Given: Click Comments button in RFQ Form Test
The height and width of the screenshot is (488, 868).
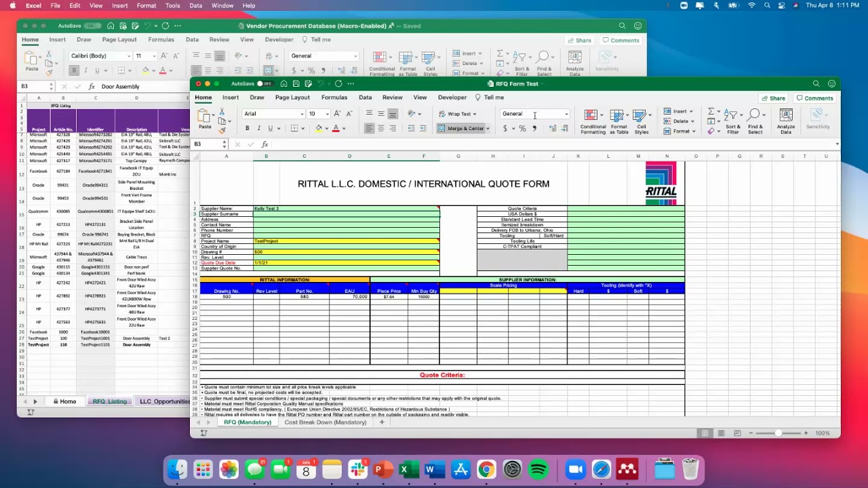Looking at the screenshot, I should [x=814, y=98].
